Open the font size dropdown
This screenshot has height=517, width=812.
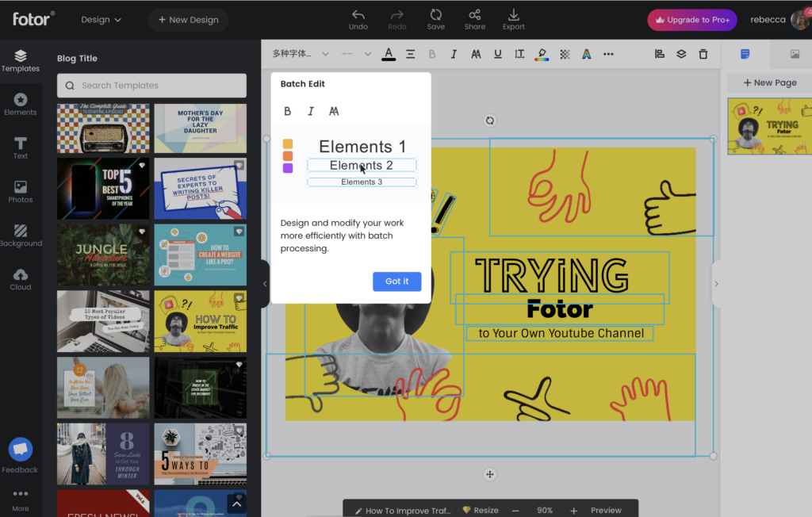point(356,54)
